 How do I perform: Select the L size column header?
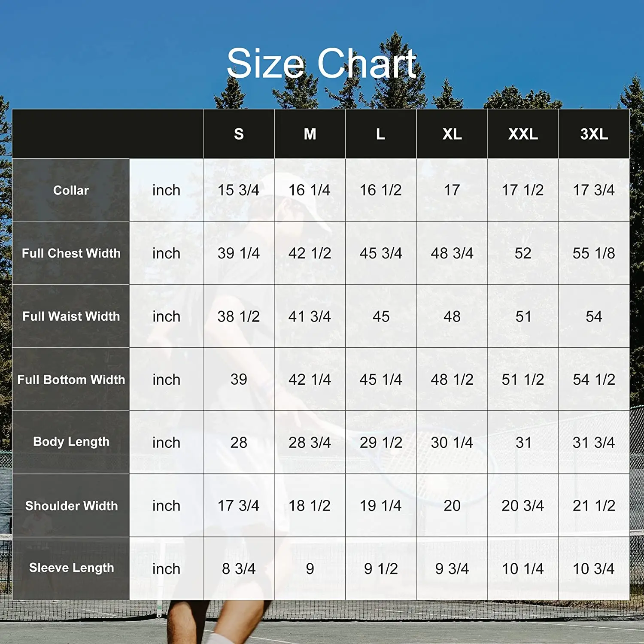(x=381, y=134)
